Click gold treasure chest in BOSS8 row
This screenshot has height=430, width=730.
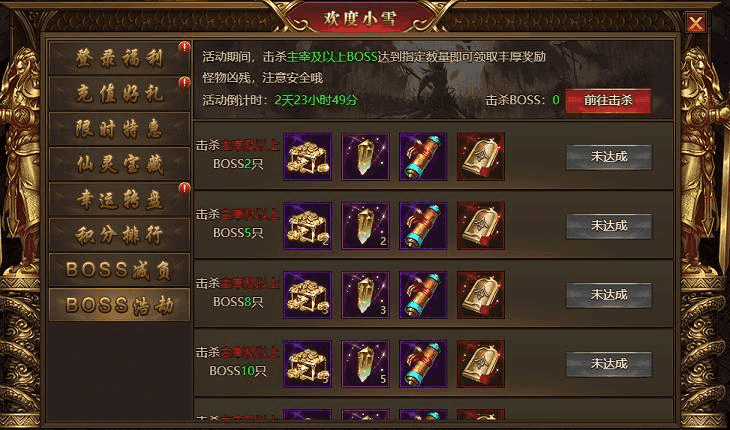(x=308, y=295)
